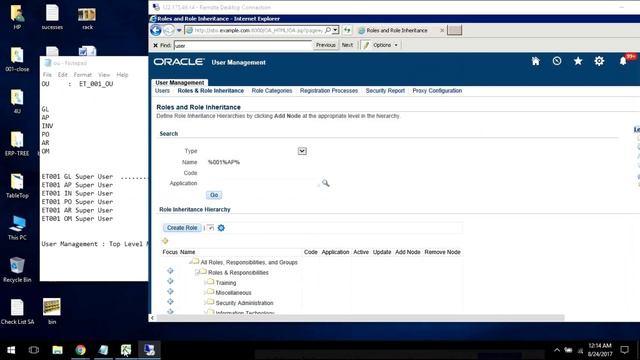Screen dimensions: 640x360
Task: Open the address bar dropdown arrow
Action: pyautogui.click(x=335, y=30)
